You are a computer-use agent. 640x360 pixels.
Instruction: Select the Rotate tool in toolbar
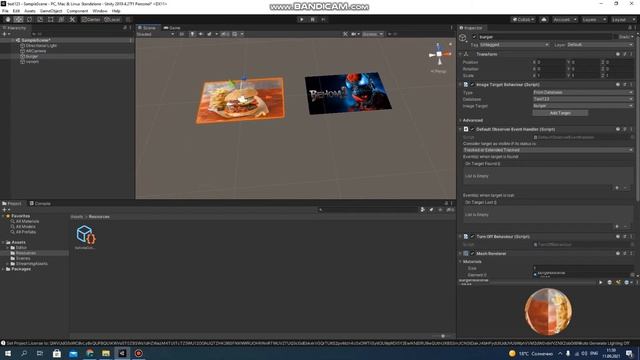[x=29, y=19]
